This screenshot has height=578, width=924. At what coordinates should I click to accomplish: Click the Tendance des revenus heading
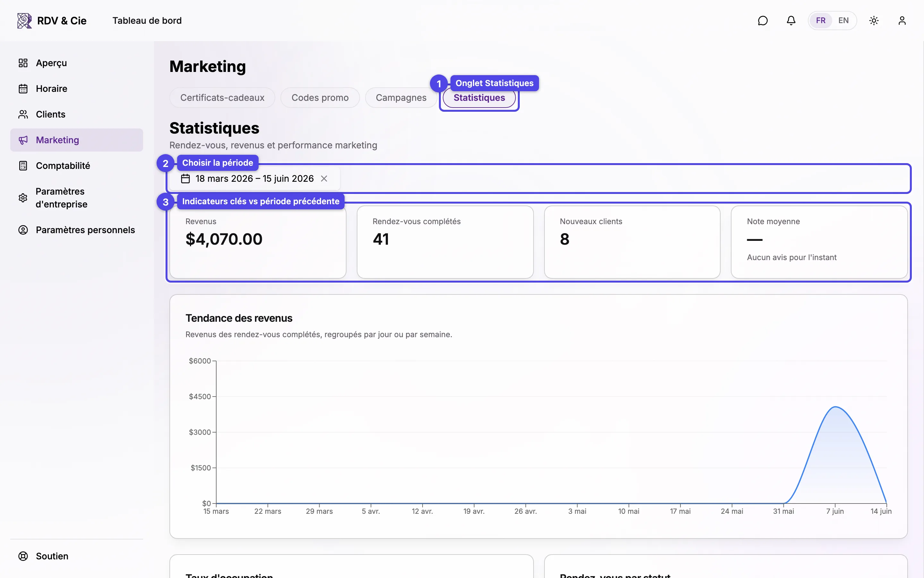pyautogui.click(x=239, y=318)
